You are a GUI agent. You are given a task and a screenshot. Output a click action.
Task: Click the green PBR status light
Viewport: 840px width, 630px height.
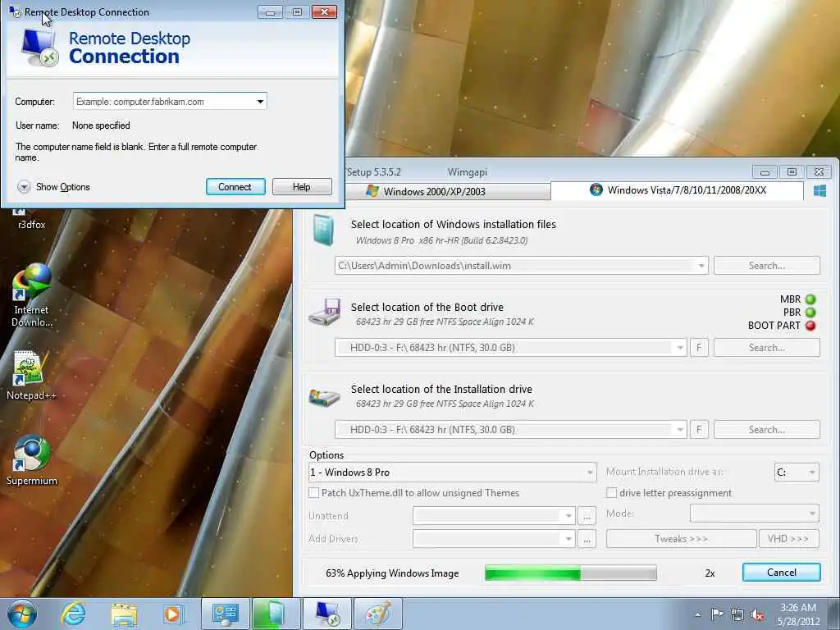tap(810, 313)
